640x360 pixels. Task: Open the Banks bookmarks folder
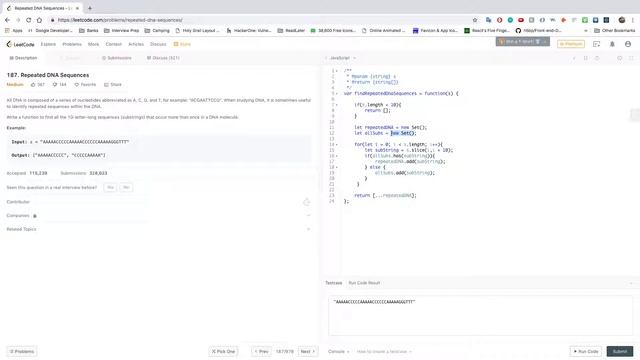pyautogui.click(x=89, y=31)
